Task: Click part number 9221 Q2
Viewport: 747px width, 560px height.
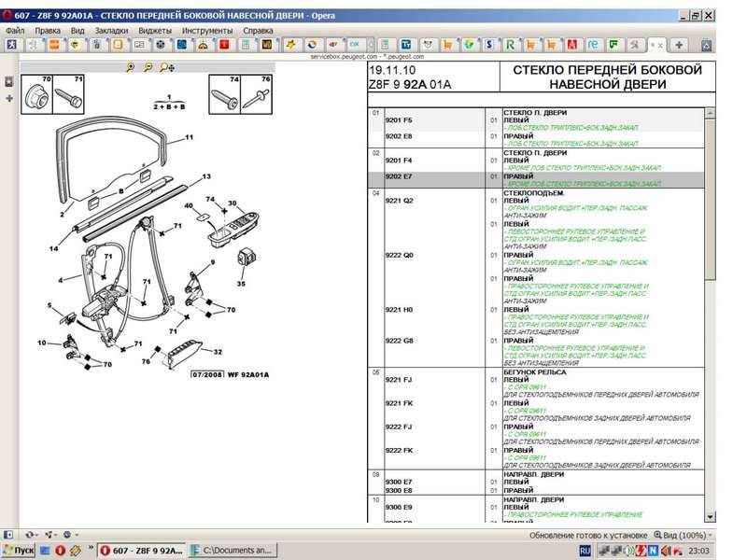Action: (x=399, y=201)
